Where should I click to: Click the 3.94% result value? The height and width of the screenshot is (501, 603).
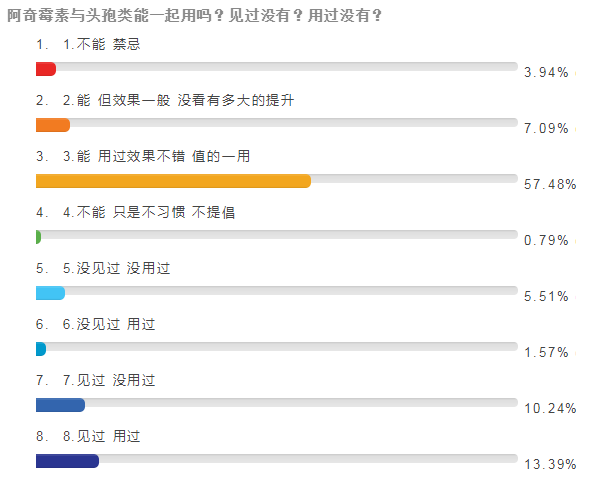tap(546, 72)
